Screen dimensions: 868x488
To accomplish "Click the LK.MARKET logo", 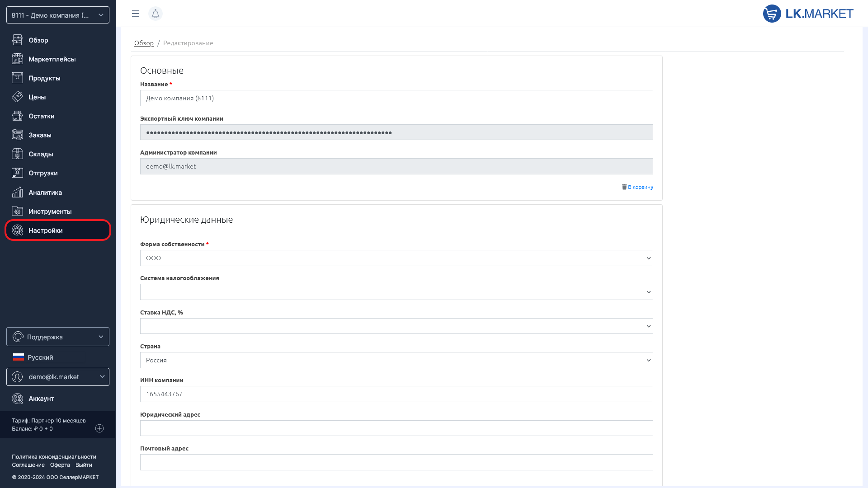I will tap(808, 14).
